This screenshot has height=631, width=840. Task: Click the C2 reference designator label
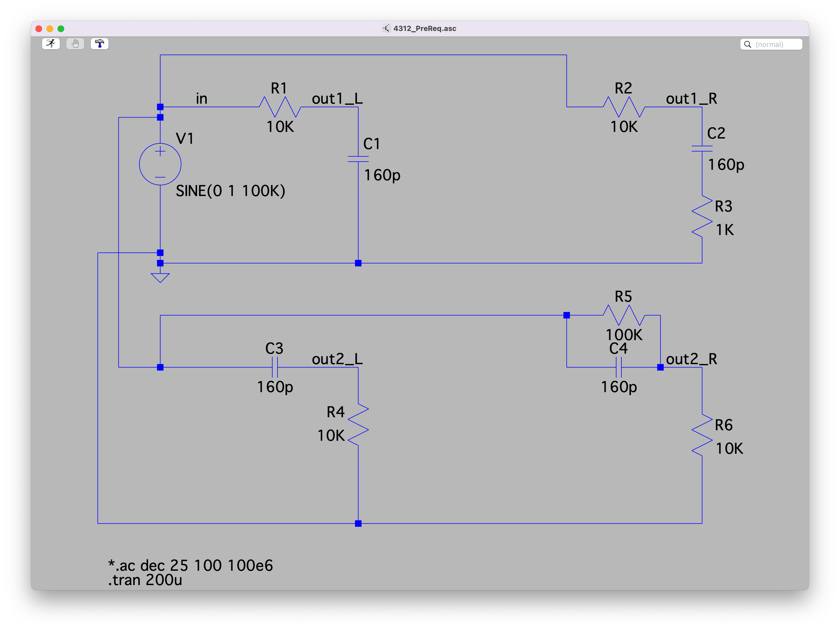pyautogui.click(x=716, y=133)
